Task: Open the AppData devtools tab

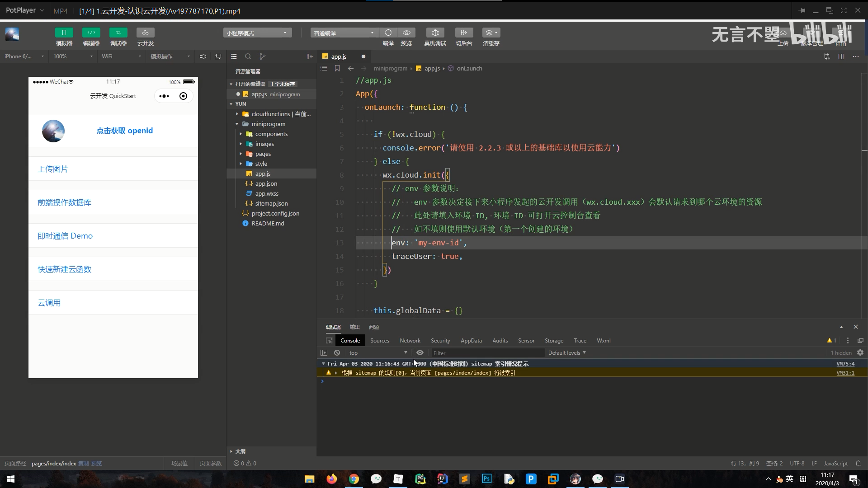Action: (x=471, y=341)
